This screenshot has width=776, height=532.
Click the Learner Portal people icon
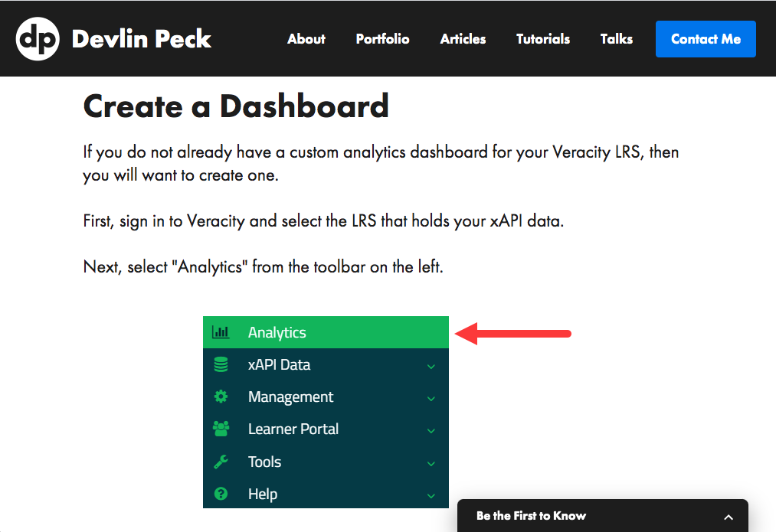click(x=221, y=429)
